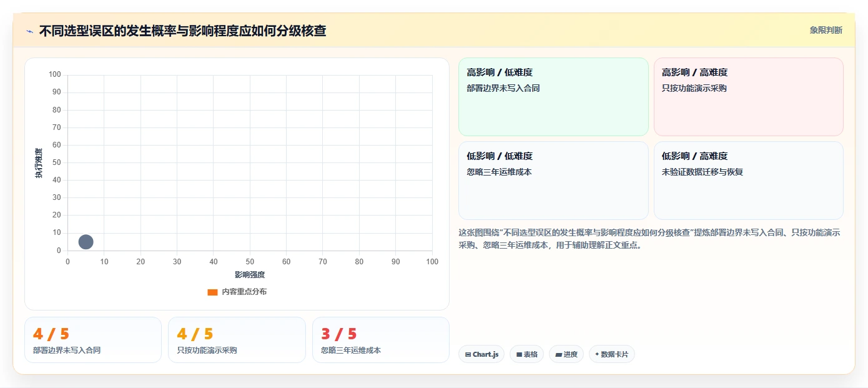This screenshot has width=868, height=388.
Task: Open the 高影响 / 高难度 quadrant card
Action: pos(749,97)
